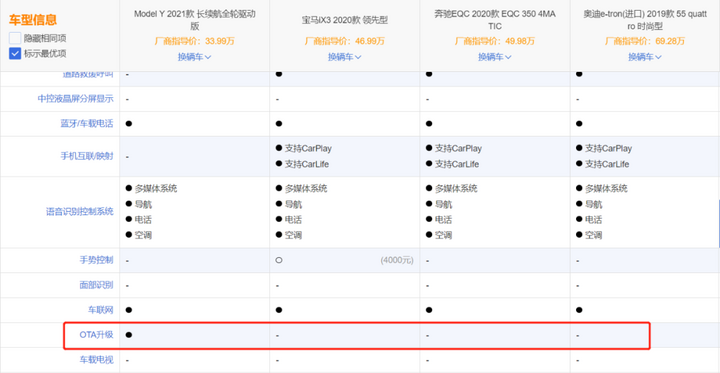Open the 手机互联/映射 parameter link

(87, 156)
